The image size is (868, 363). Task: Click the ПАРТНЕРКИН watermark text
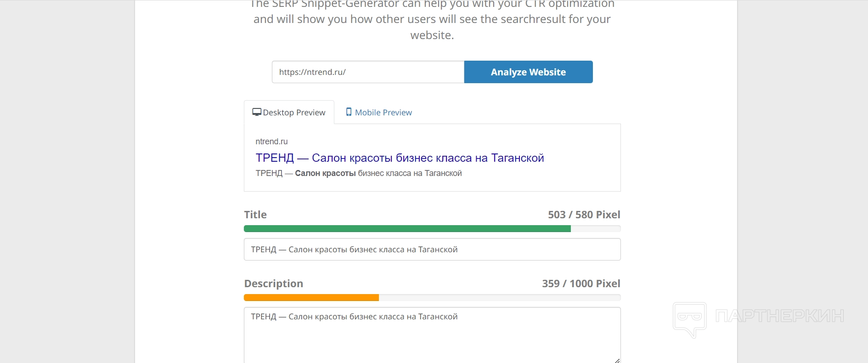coord(779,316)
